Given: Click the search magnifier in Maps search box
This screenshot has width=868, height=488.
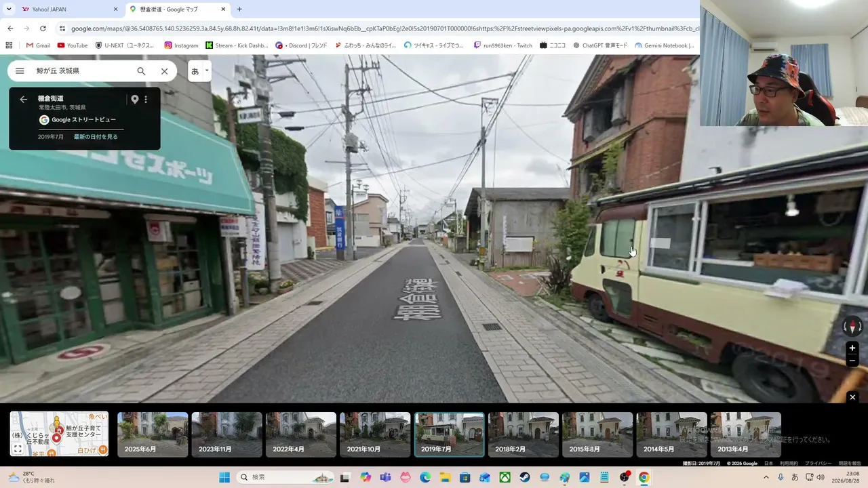Looking at the screenshot, I should [141, 71].
